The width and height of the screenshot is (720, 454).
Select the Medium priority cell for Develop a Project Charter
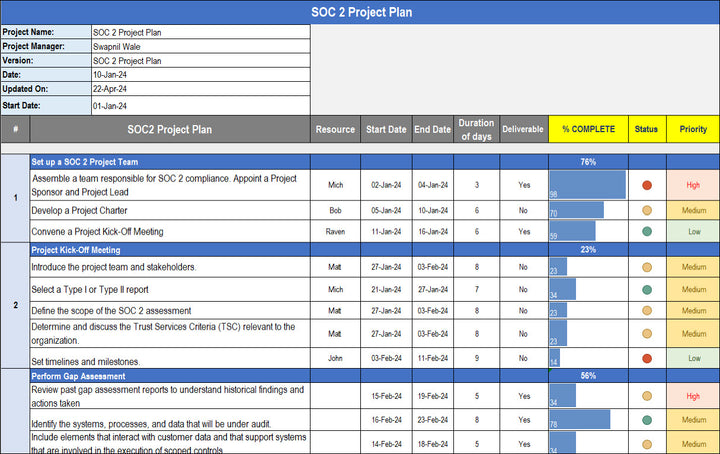tap(693, 210)
